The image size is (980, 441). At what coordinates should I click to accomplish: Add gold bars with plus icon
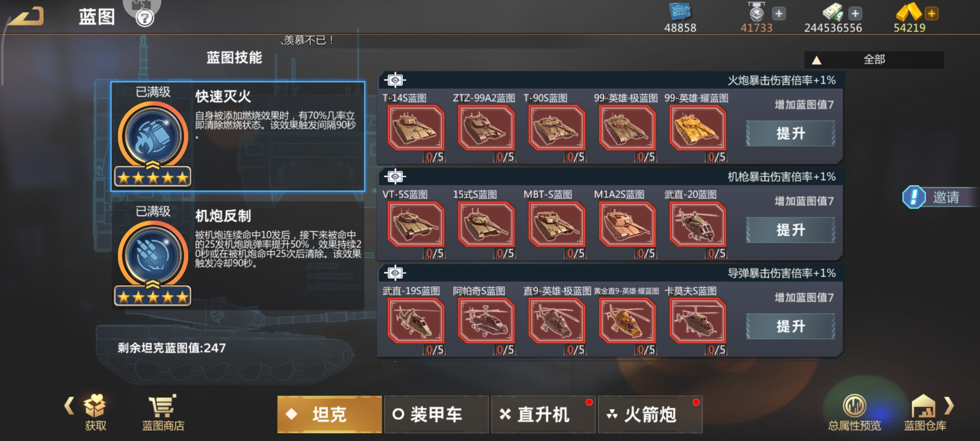(931, 14)
